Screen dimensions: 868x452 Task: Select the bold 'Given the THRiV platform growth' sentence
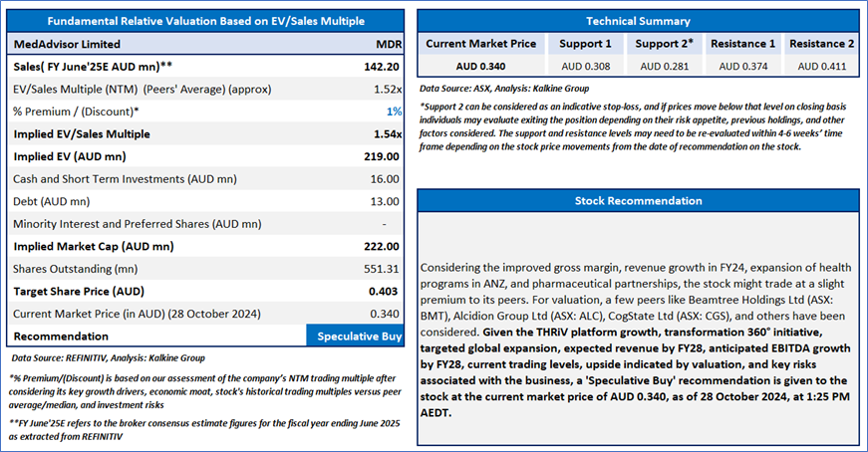[636, 372]
